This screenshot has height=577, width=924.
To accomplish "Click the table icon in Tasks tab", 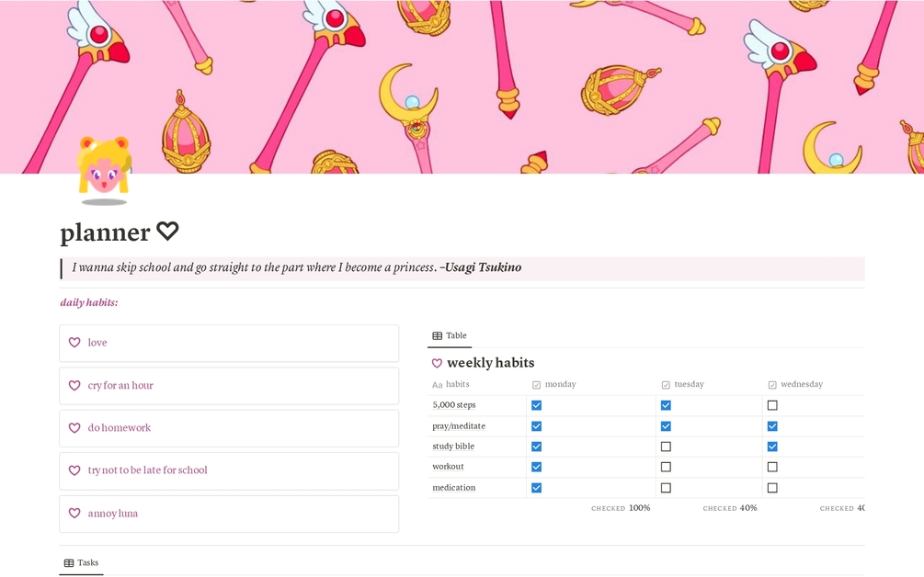I will pos(69,563).
